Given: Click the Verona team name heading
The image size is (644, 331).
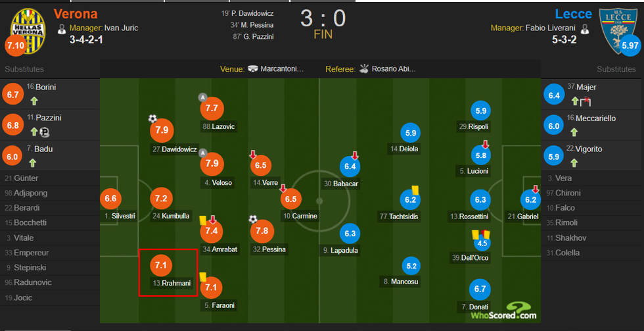Looking at the screenshot, I should [75, 13].
